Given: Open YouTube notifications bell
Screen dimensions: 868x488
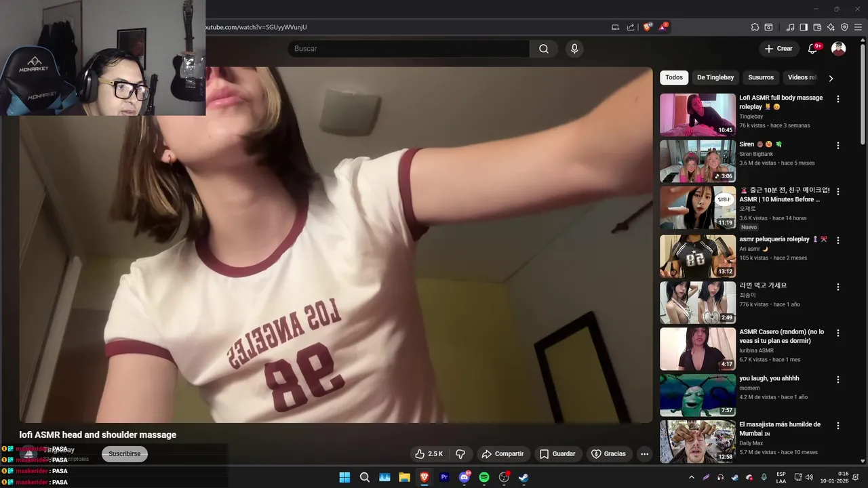Looking at the screenshot, I should click(813, 49).
